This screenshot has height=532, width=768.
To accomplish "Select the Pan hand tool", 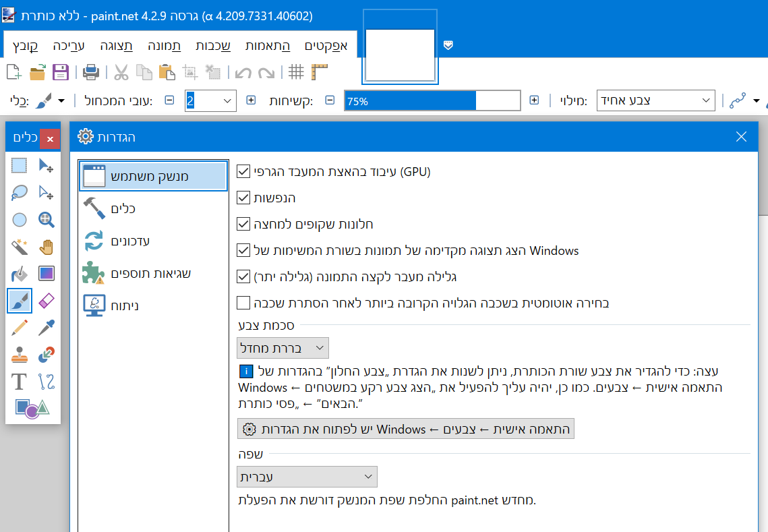I will point(46,246).
